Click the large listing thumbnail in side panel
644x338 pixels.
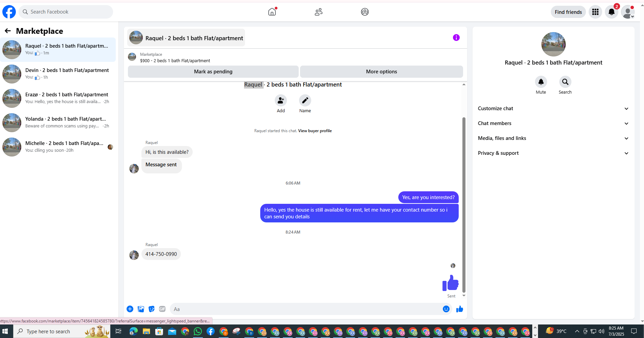point(554,44)
